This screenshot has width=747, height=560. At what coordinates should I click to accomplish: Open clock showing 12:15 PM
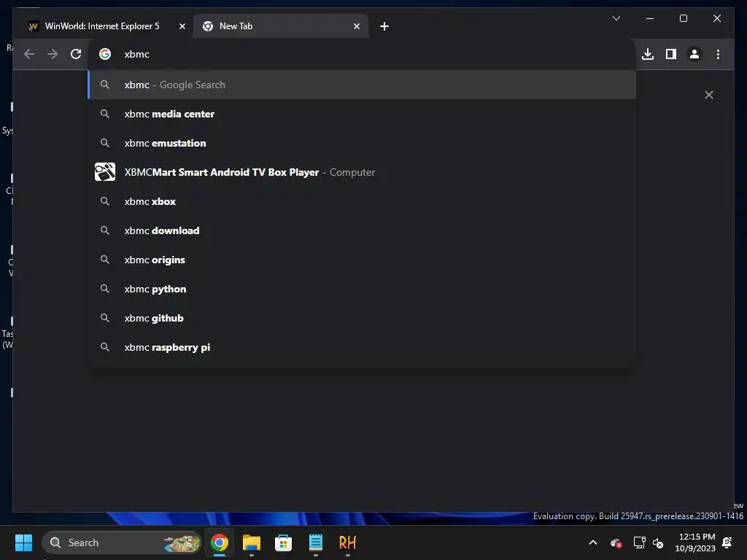[x=695, y=542]
